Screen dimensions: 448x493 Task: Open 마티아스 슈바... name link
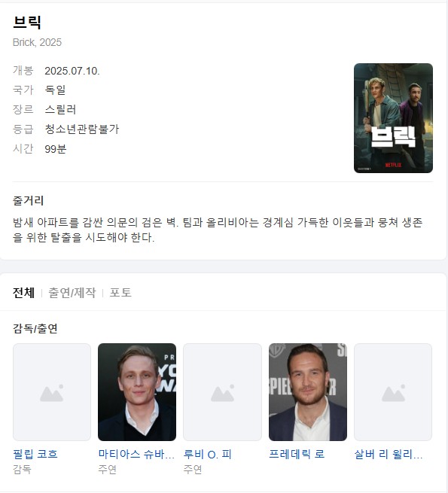pos(136,454)
